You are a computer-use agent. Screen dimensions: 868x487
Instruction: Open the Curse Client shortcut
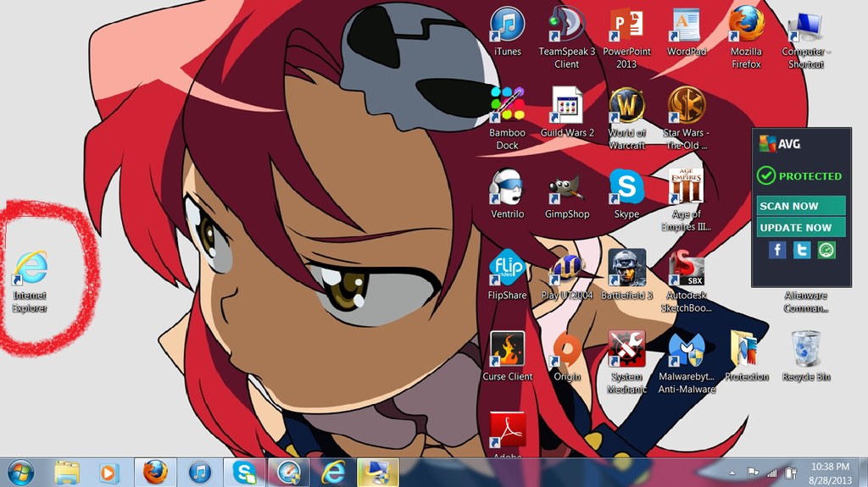(x=507, y=357)
